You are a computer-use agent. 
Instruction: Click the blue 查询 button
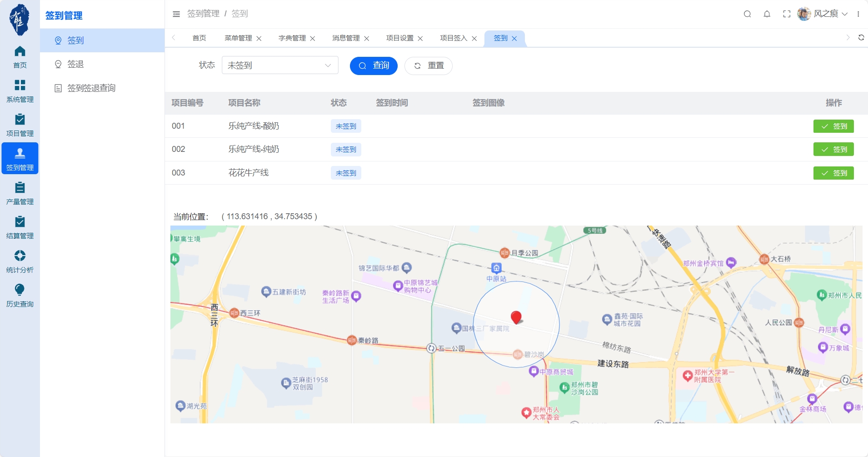point(374,65)
